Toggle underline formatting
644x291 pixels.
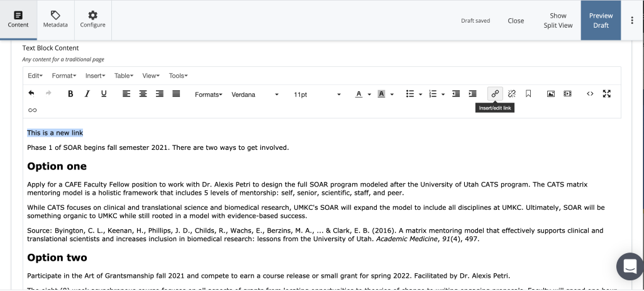point(104,94)
